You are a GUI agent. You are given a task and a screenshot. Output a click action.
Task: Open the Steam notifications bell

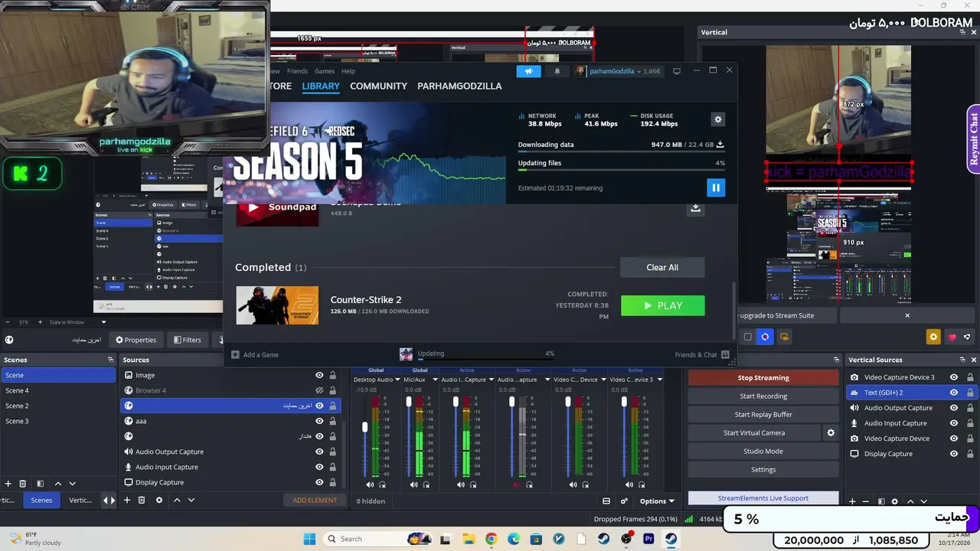point(557,71)
